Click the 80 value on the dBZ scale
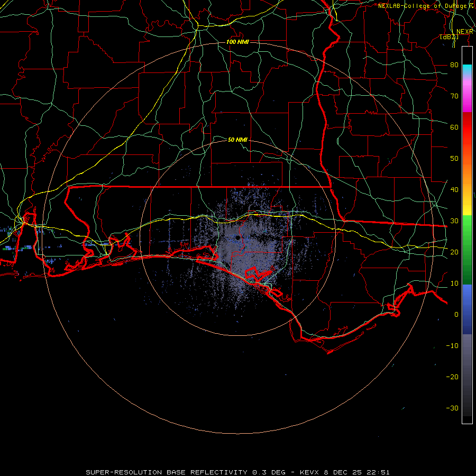The width and height of the screenshot is (476, 476). (454, 65)
